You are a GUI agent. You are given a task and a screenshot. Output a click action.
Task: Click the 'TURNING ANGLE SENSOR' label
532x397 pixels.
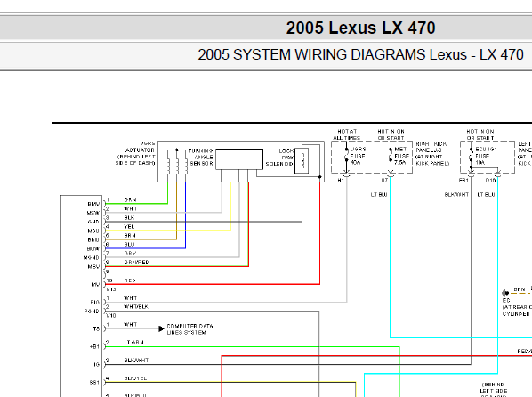[x=201, y=157]
